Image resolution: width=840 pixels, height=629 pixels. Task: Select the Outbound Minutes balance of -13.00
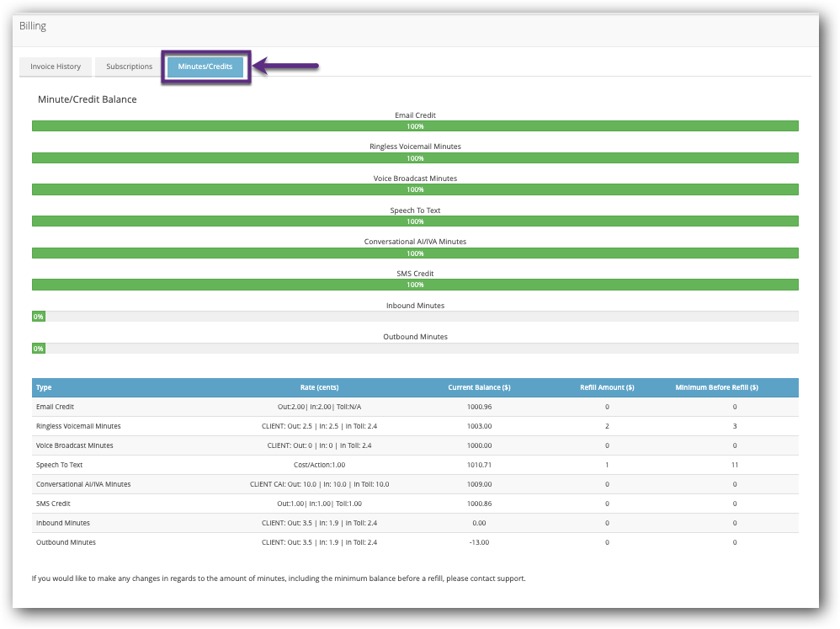click(x=479, y=542)
